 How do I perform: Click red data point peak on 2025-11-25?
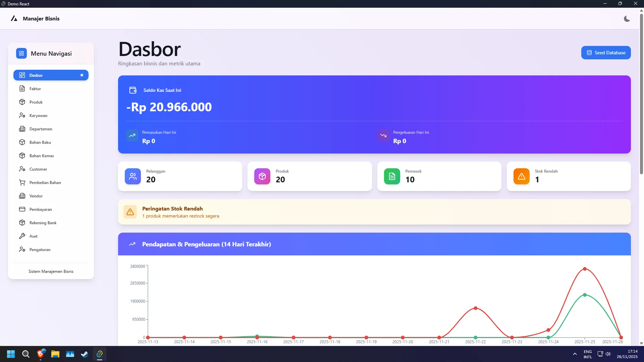click(585, 269)
